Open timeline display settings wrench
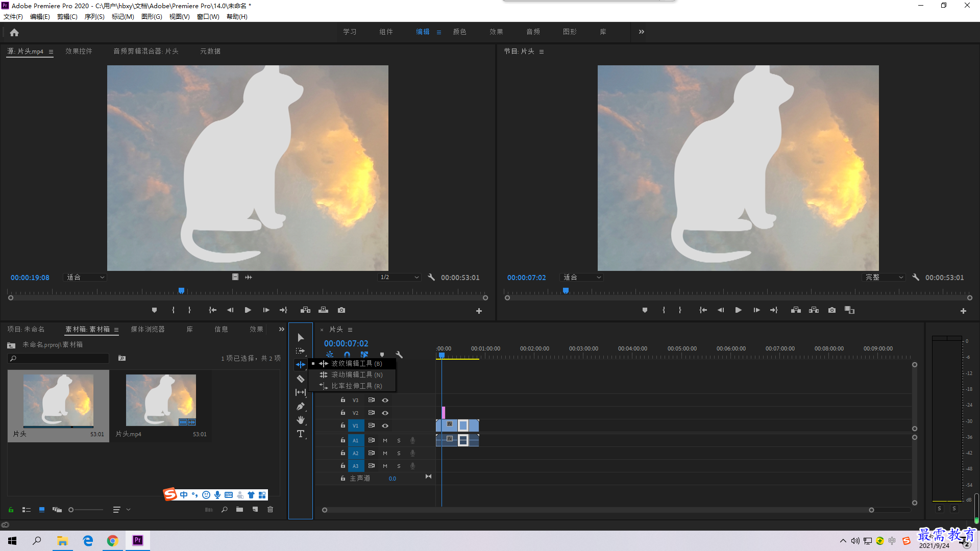The height and width of the screenshot is (551, 980). click(x=399, y=355)
